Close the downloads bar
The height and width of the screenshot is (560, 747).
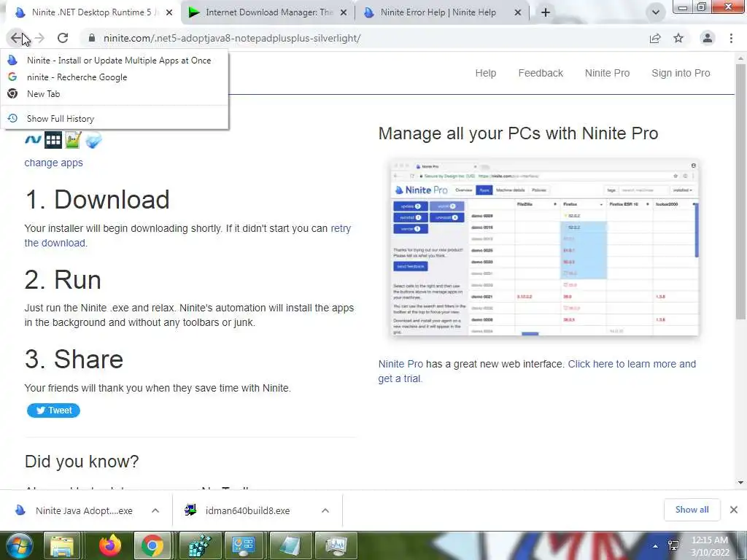coord(734,510)
